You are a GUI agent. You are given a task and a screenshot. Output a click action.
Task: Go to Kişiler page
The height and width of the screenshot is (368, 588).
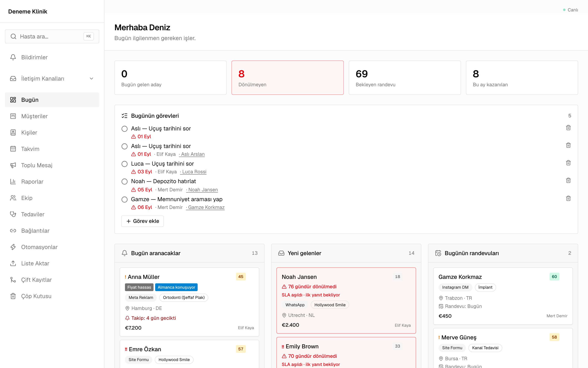(52, 132)
